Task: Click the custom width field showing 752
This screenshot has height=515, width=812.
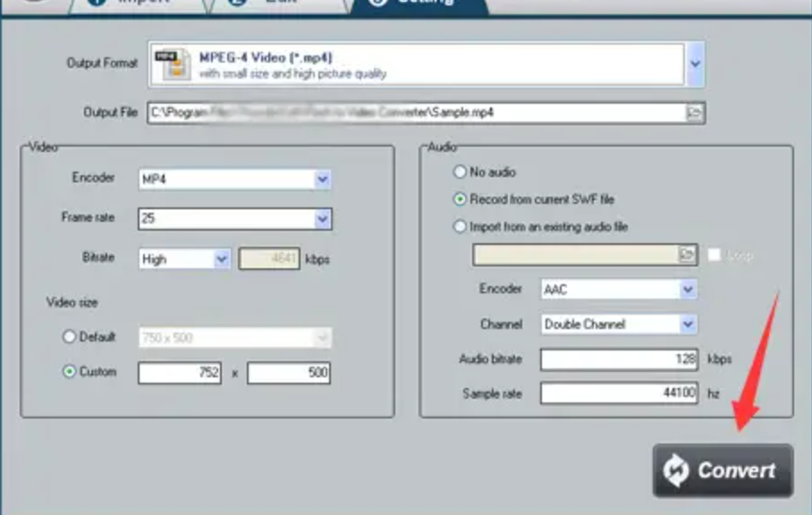Action: 180,373
